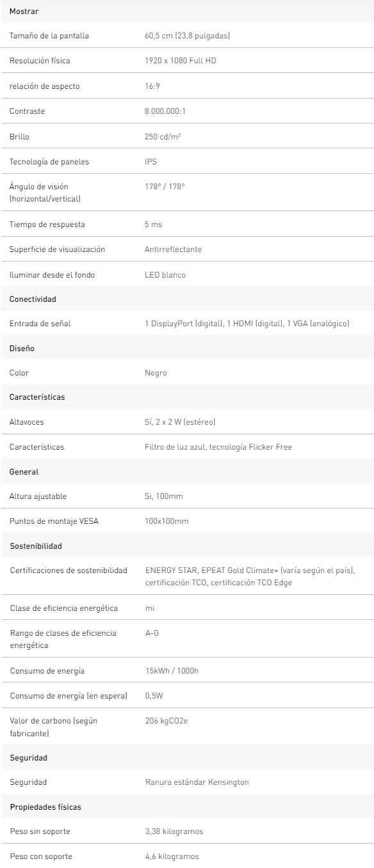This screenshot has height=868, width=374.
Task: Select the Sostenibilidad section header
Action: pyautogui.click(x=187, y=546)
